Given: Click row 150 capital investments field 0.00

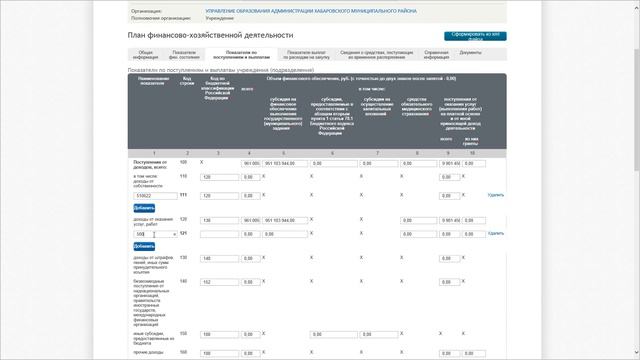Looking at the screenshot, I should click(x=379, y=335).
